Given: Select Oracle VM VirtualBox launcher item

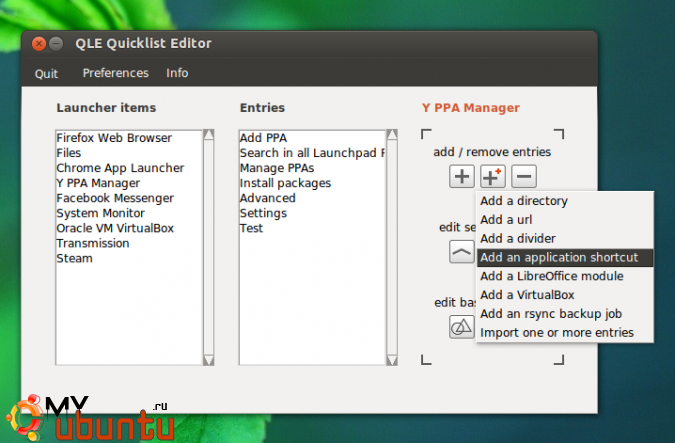Looking at the screenshot, I should click(x=115, y=228).
